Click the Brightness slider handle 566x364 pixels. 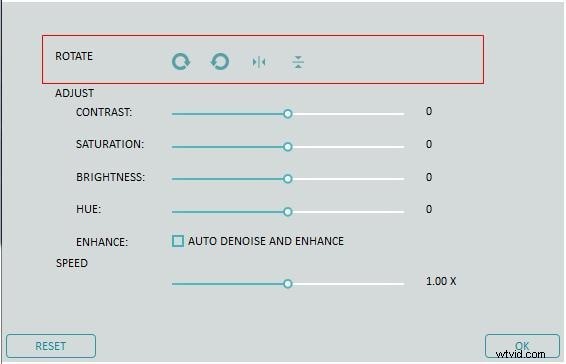coord(287,179)
